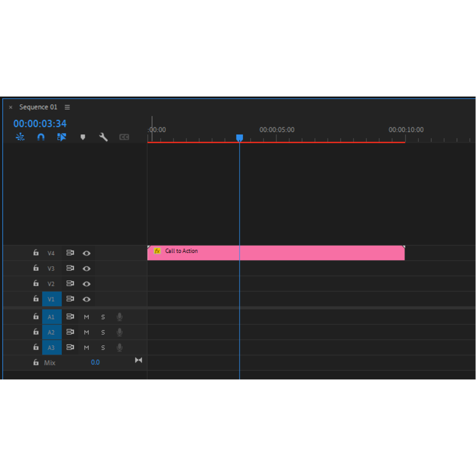
Task: Click the playhead timecode 00:00:03:34
Action: tap(40, 124)
